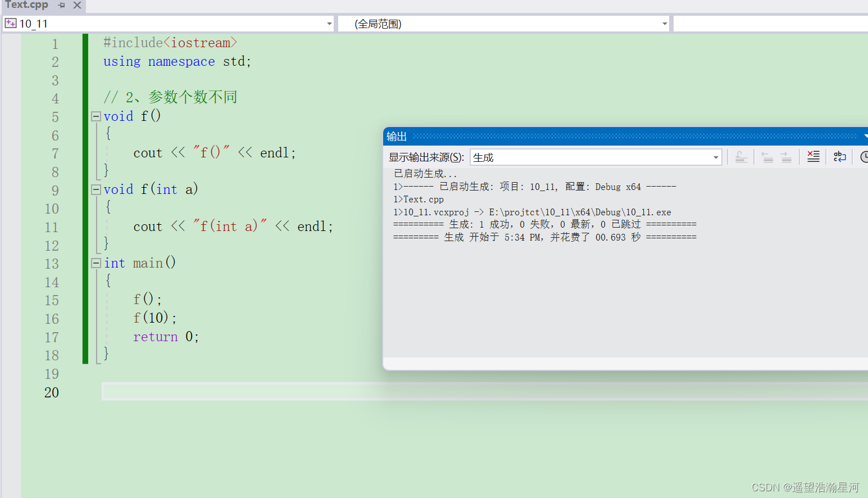Collapse the void f(int a) function block
Screen dimensions: 868x498
point(96,189)
